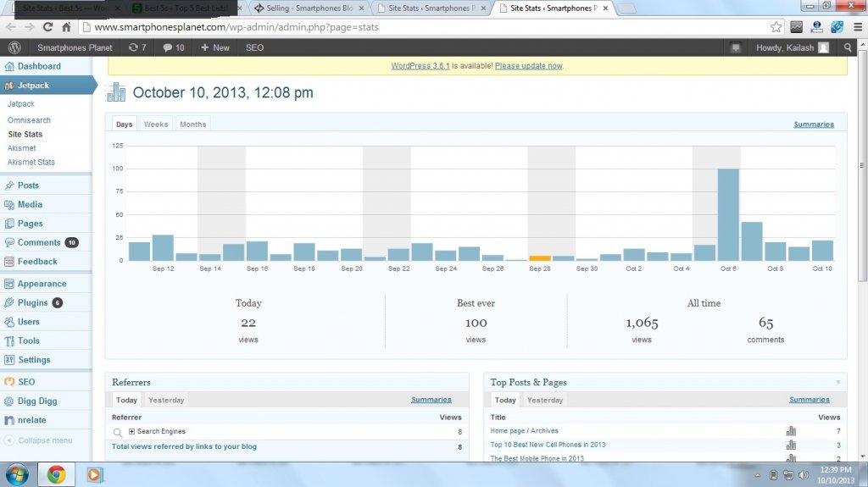Collapse the Top Posts & Pages panel arrow
868x487 pixels.
(x=838, y=383)
